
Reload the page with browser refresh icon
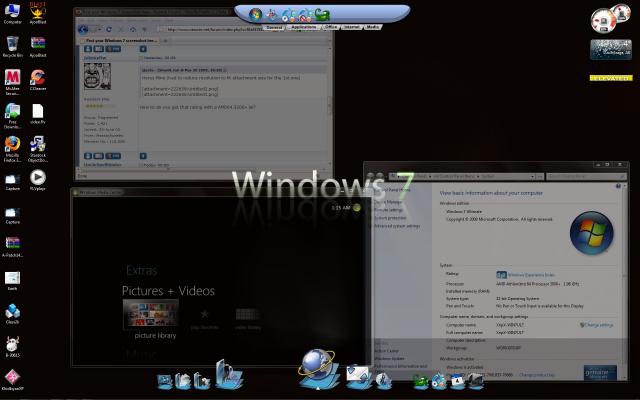(x=109, y=29)
